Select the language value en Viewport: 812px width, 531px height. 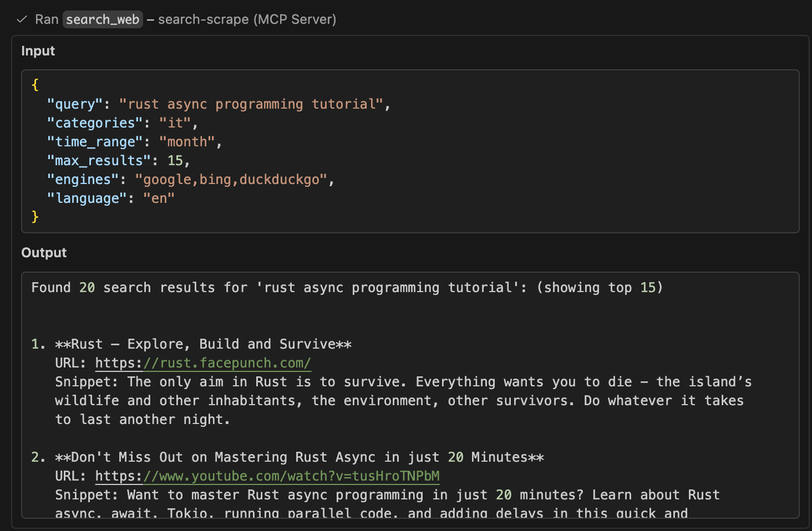(159, 198)
